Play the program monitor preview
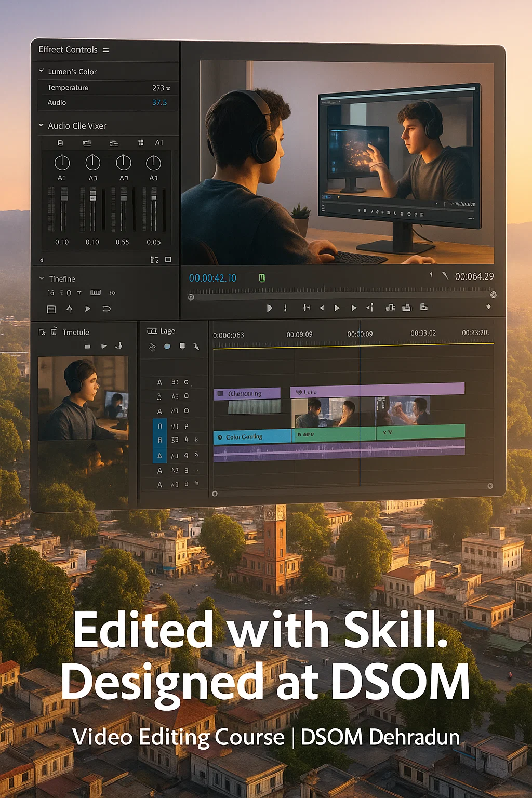Image resolution: width=532 pixels, height=798 pixels. click(337, 308)
